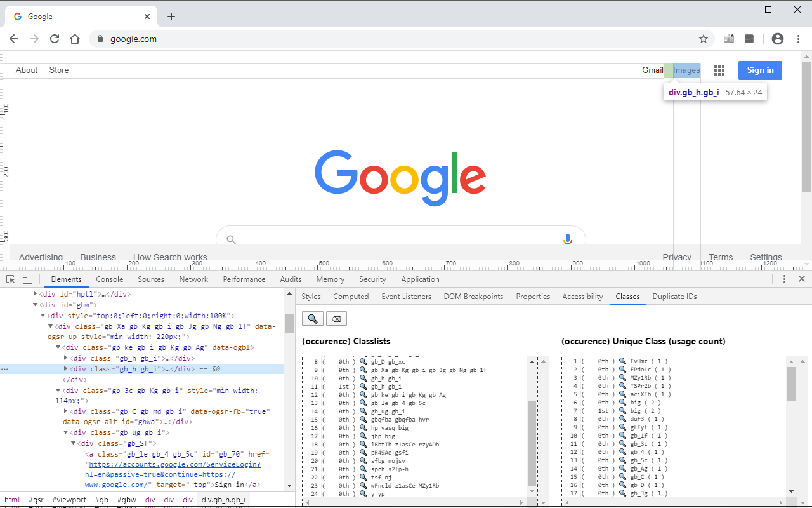Viewport: 812px width, 508px height.
Task: Select #gbw in the DOM breadcrumb
Action: [126, 500]
